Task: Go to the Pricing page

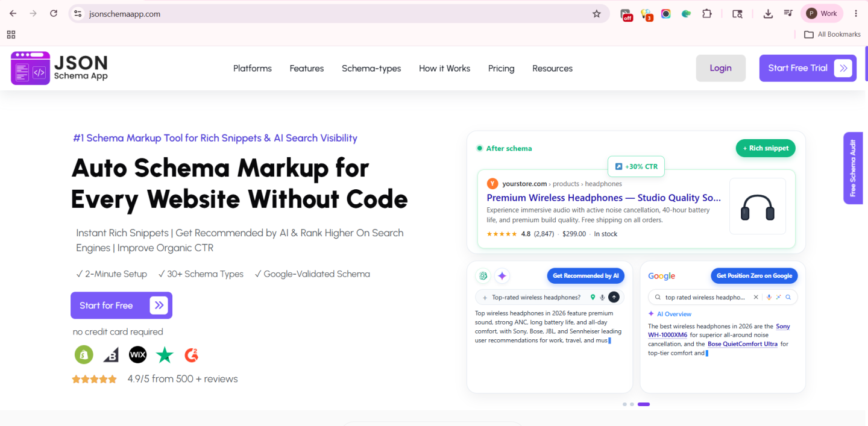Action: pyautogui.click(x=502, y=68)
